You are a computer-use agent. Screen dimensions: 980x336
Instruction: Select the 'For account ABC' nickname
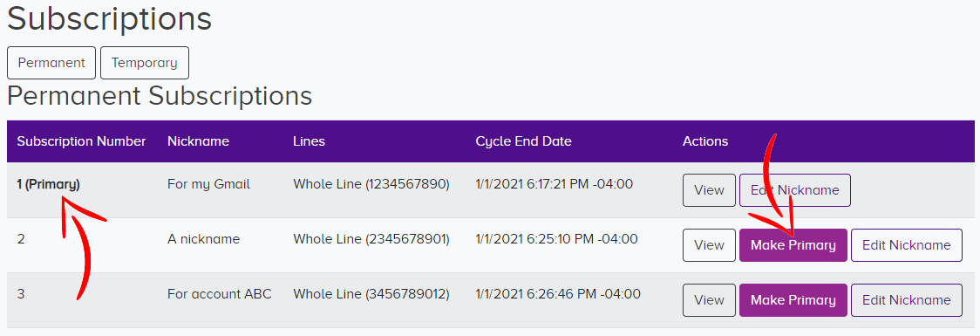tap(220, 294)
